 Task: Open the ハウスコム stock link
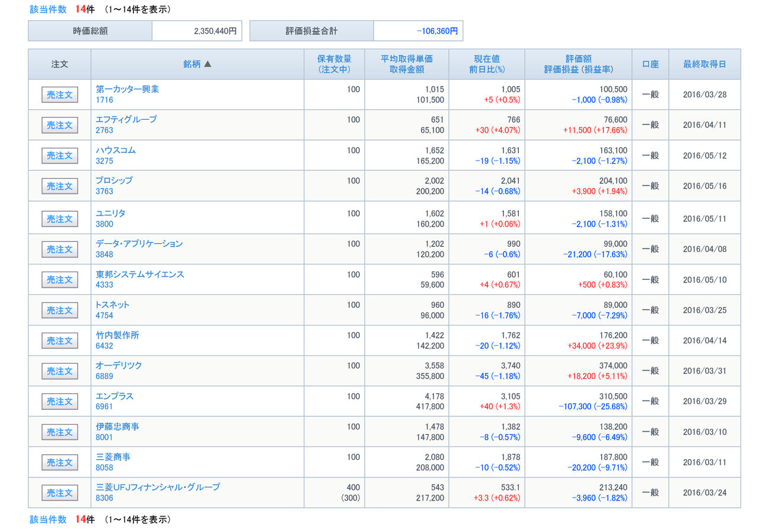click(x=116, y=150)
